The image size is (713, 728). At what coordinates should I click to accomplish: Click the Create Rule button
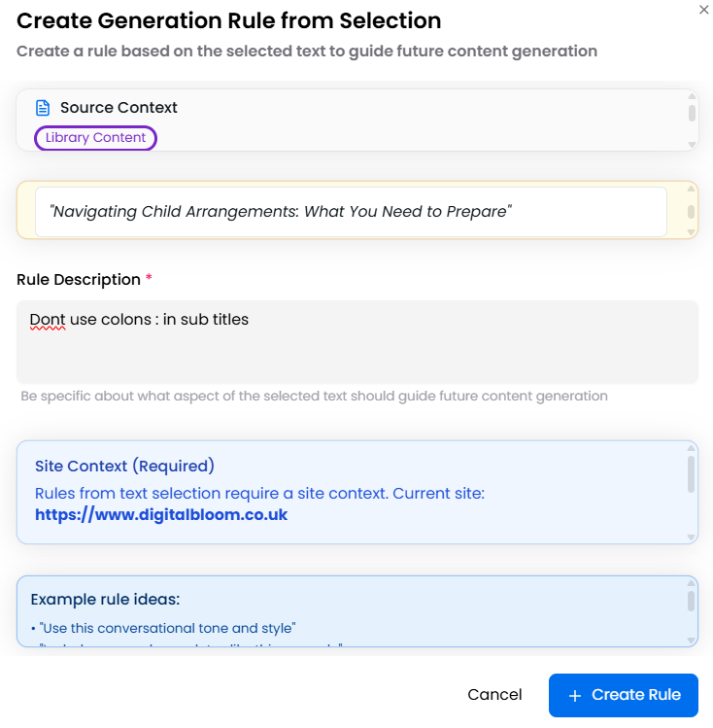tap(624, 695)
